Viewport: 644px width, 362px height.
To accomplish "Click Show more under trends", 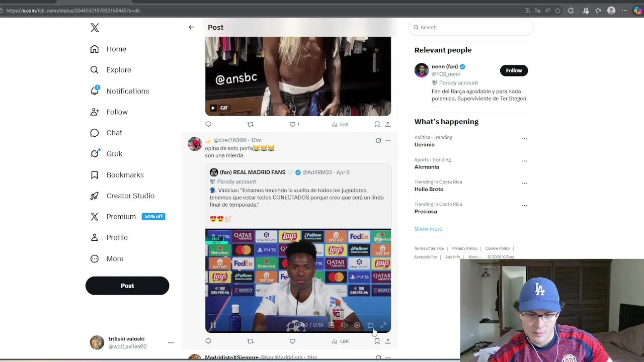I will (428, 229).
